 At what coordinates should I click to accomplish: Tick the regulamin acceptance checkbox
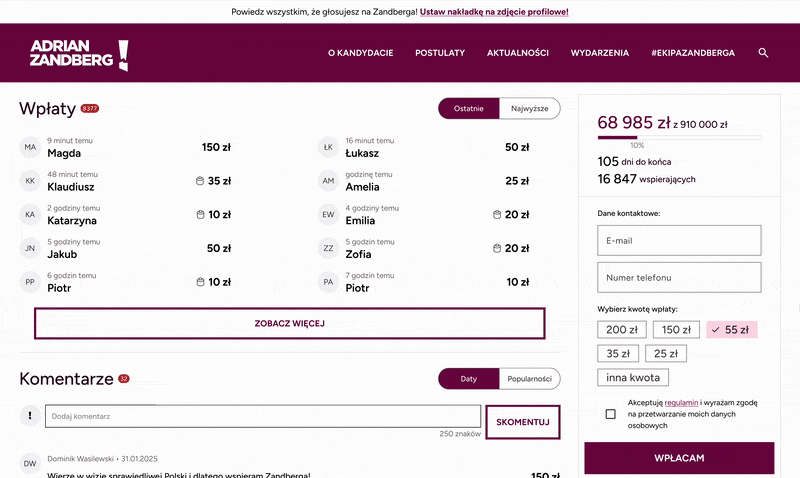pos(610,414)
